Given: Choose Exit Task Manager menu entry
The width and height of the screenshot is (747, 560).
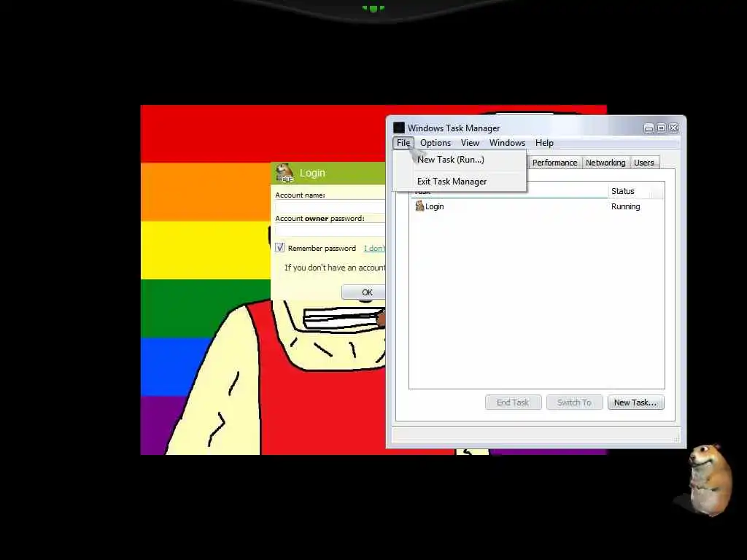Looking at the screenshot, I should point(460,182).
